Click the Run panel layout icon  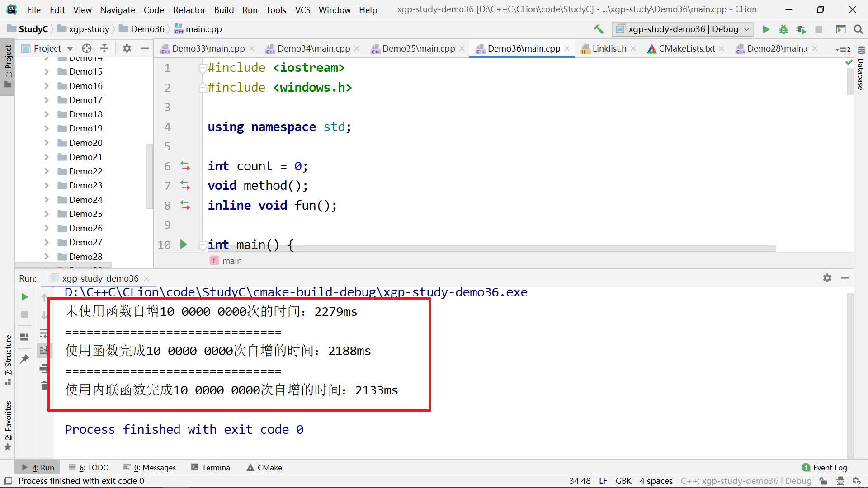(25, 337)
